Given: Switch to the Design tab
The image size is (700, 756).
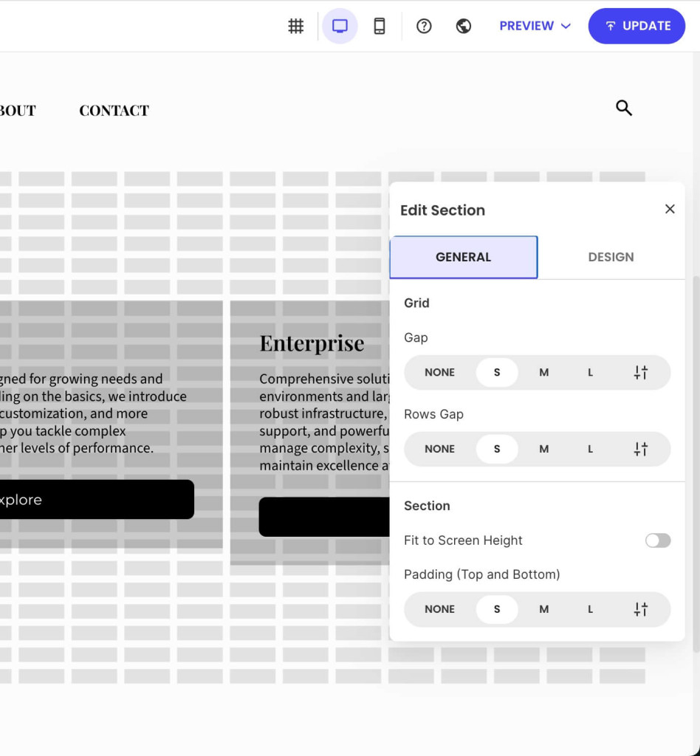Looking at the screenshot, I should tap(611, 257).
